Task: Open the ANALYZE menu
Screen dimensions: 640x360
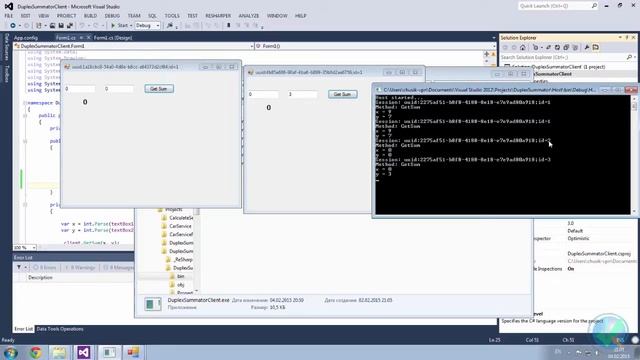Action: tap(249, 16)
